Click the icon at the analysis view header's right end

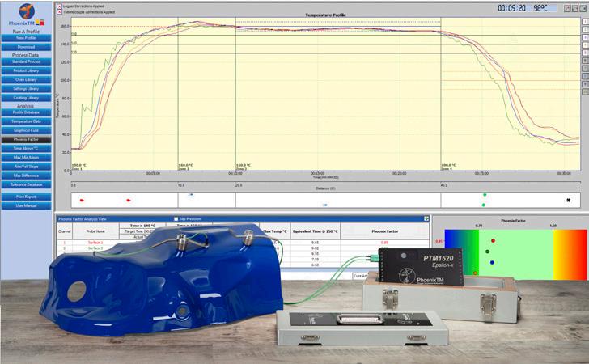pos(426,218)
